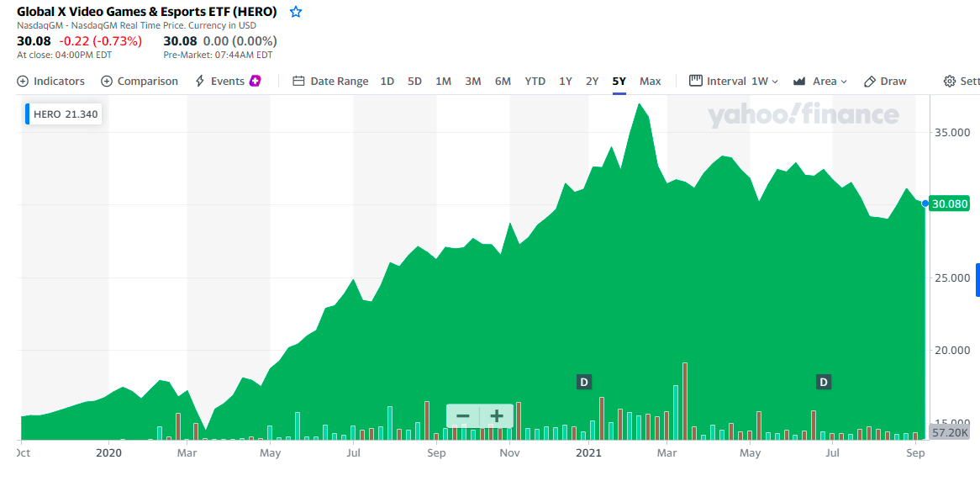Click the Nov x-axis label
Image resolution: width=980 pixels, height=481 pixels.
click(510, 452)
